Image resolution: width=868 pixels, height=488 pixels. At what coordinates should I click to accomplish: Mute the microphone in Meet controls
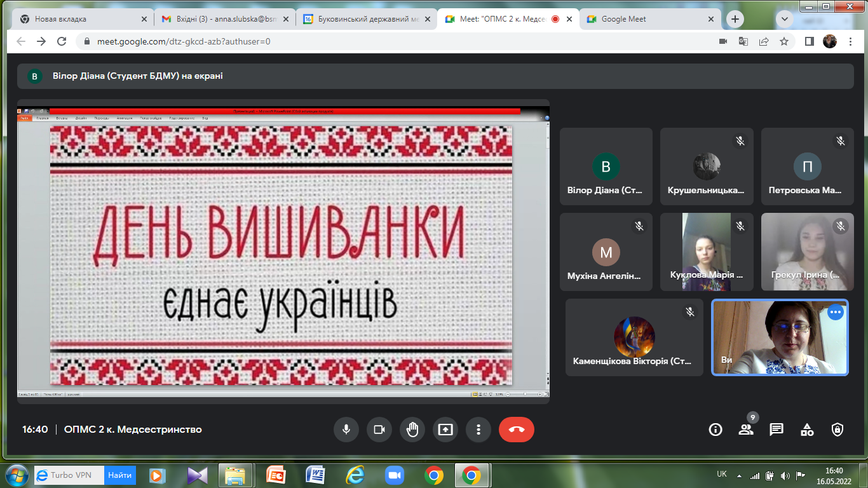(x=346, y=430)
